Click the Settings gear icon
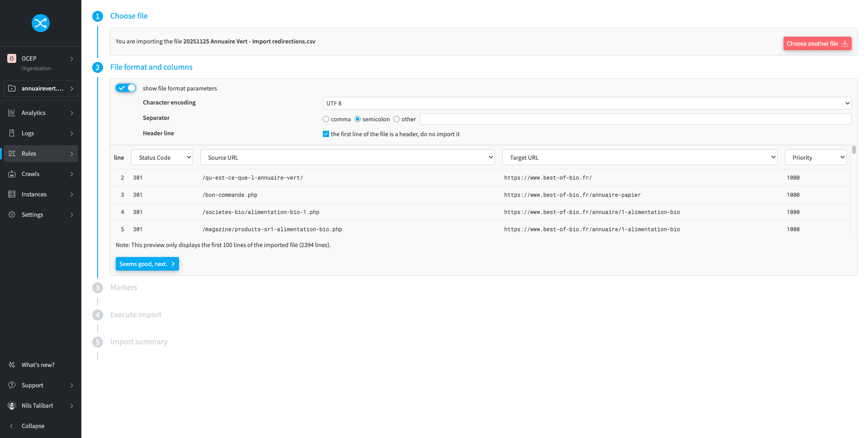The height and width of the screenshot is (438, 868). coord(12,214)
